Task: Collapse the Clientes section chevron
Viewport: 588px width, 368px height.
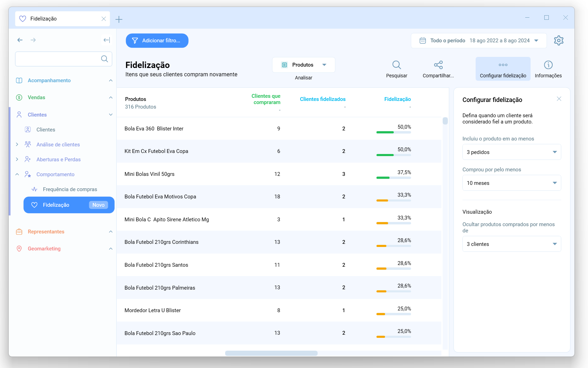Action: click(x=111, y=114)
